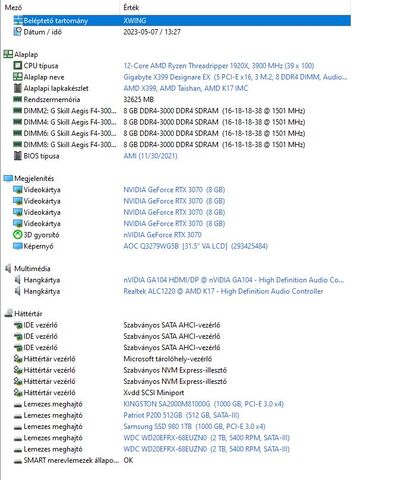Open the Patriot P200 512GB drive link
Image resolution: width=399 pixels, height=480 pixels.
point(181,415)
